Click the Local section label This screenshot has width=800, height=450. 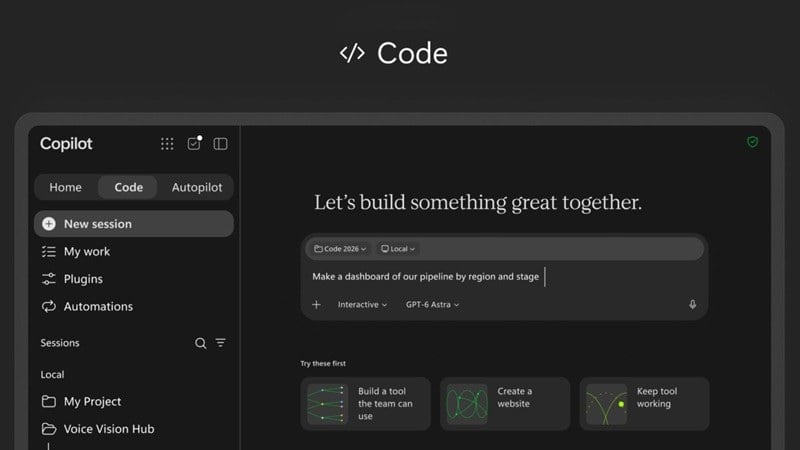click(52, 374)
